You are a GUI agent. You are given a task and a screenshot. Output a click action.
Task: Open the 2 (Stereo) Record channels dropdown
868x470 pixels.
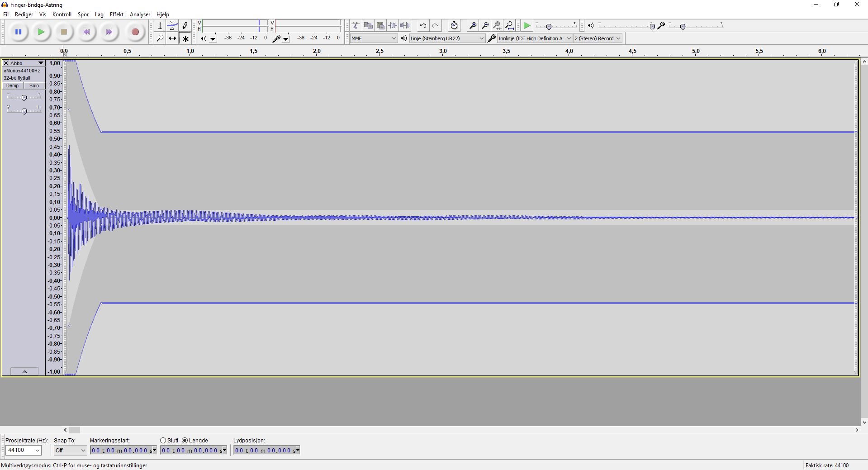[x=598, y=38]
